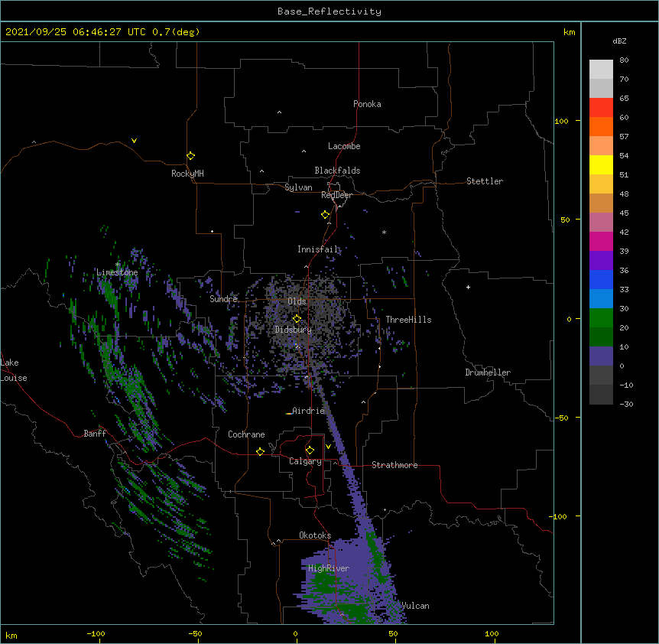Image resolution: width=659 pixels, height=644 pixels.
Task: Select the 80 dBZ light gray swatch
Action: tap(601, 70)
